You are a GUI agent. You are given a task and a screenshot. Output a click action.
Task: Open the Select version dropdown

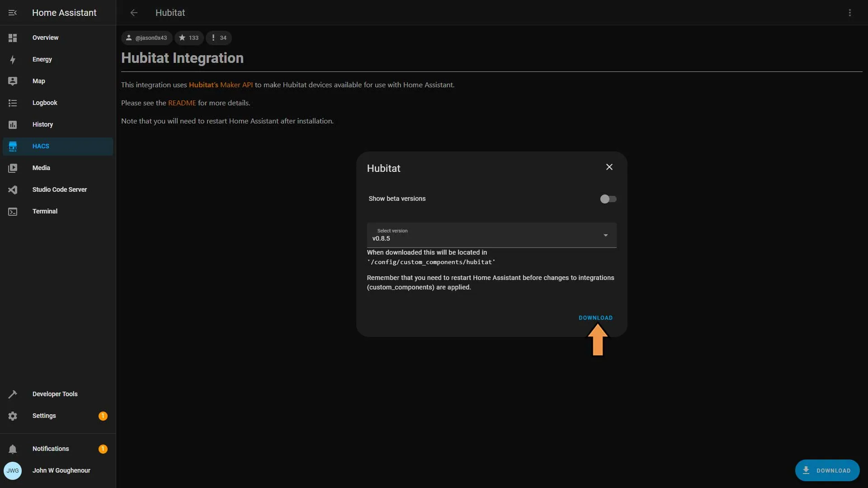(x=492, y=235)
